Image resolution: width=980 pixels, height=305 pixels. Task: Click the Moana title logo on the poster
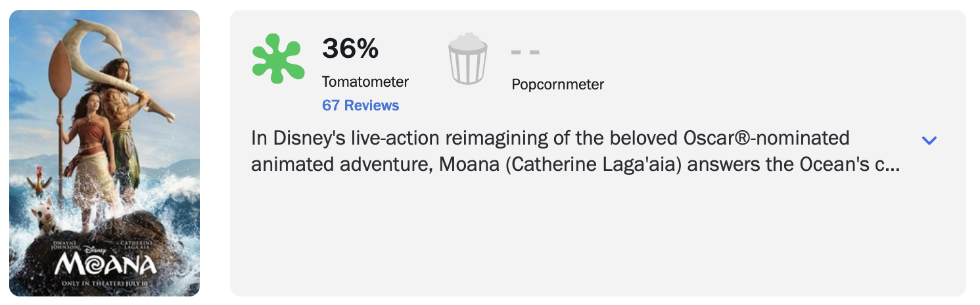point(106,264)
